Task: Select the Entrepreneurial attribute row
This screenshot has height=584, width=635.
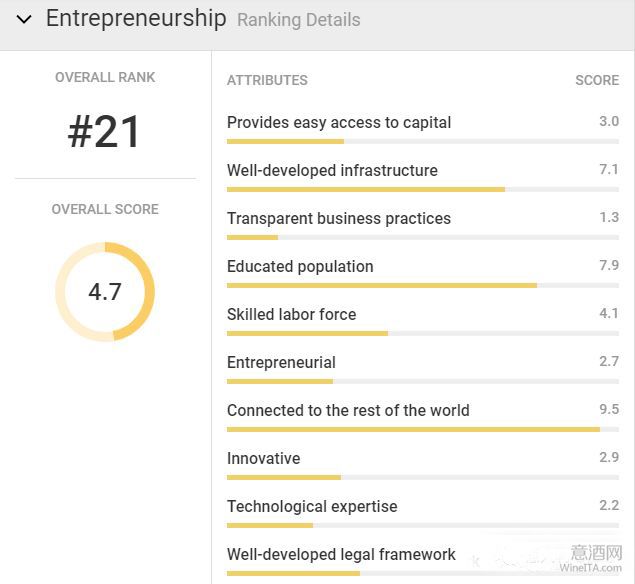Action: (423, 368)
